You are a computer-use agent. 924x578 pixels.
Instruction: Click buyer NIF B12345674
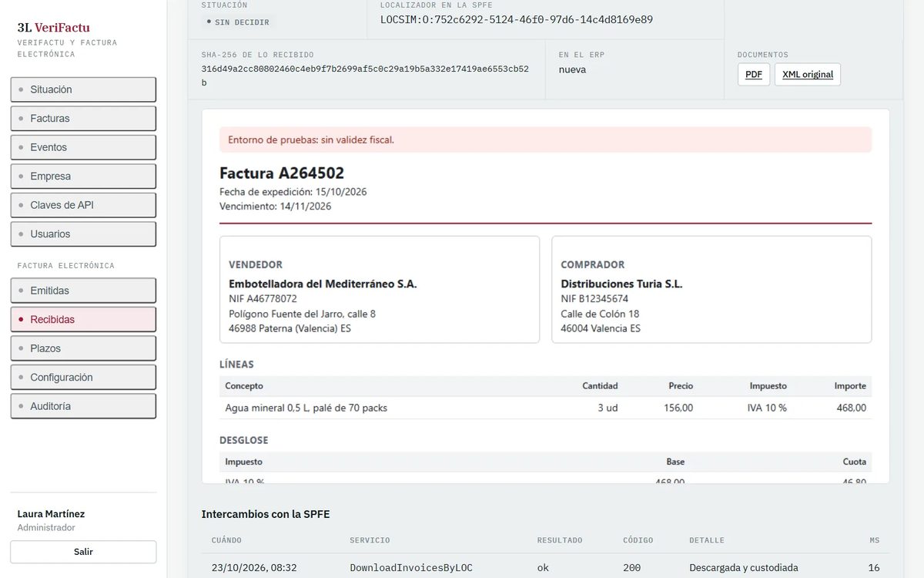click(594, 299)
